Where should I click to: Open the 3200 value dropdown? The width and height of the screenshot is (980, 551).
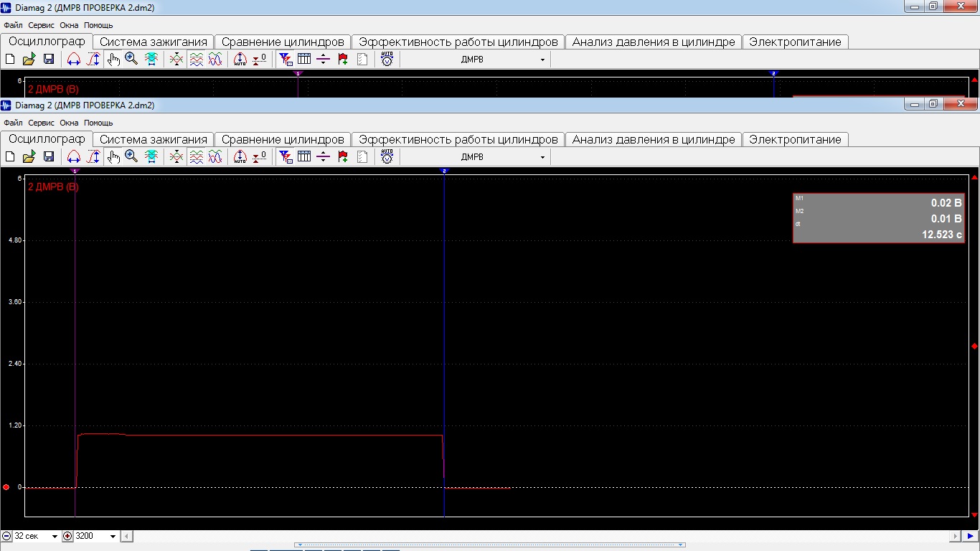pyautogui.click(x=113, y=537)
